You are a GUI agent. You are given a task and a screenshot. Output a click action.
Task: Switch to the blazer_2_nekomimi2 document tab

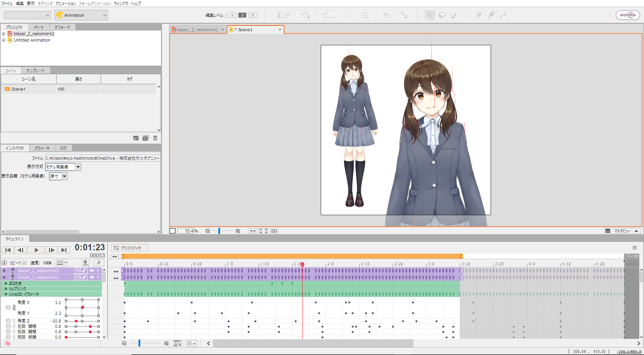coord(197,30)
